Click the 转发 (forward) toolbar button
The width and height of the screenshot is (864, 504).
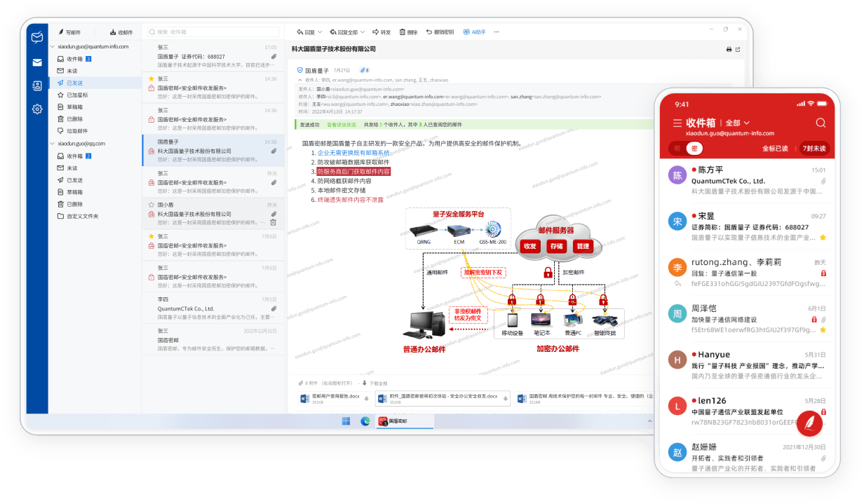tap(382, 32)
